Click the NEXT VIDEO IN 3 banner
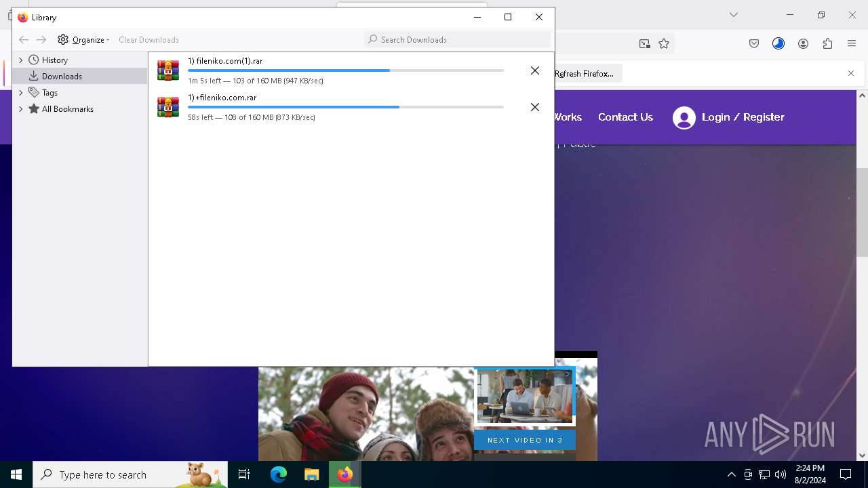 click(525, 440)
